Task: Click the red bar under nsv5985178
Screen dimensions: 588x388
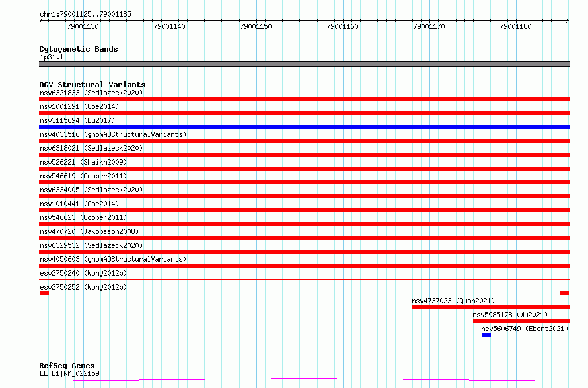Action: pyautogui.click(x=521, y=321)
